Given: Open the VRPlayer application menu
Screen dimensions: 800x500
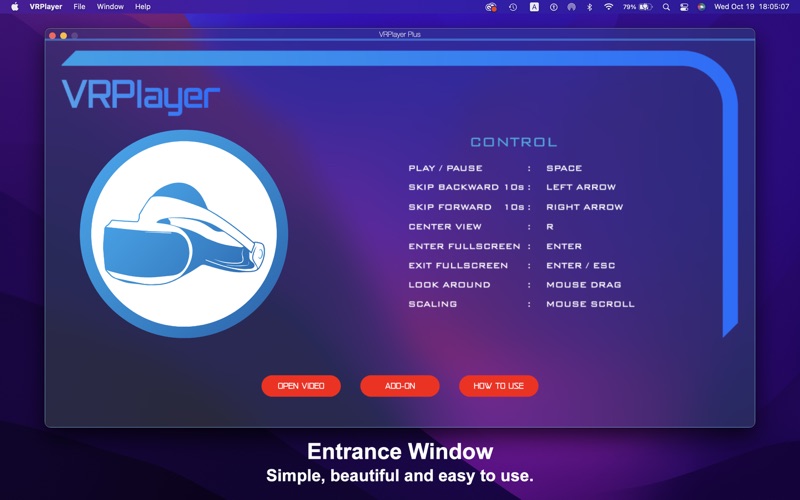Looking at the screenshot, I should click(x=46, y=7).
